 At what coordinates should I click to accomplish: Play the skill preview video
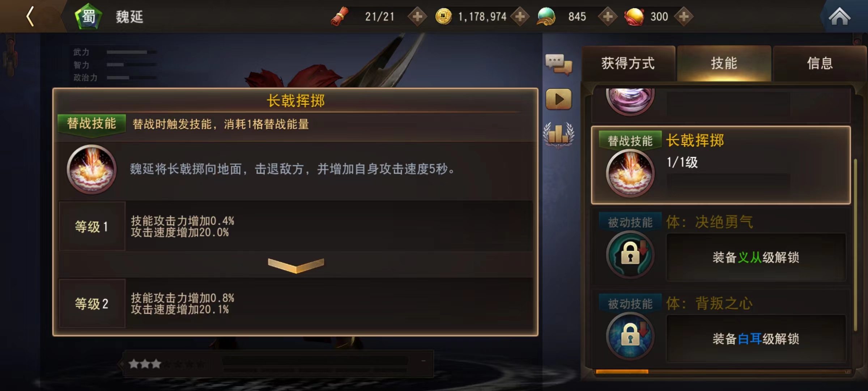(x=559, y=99)
